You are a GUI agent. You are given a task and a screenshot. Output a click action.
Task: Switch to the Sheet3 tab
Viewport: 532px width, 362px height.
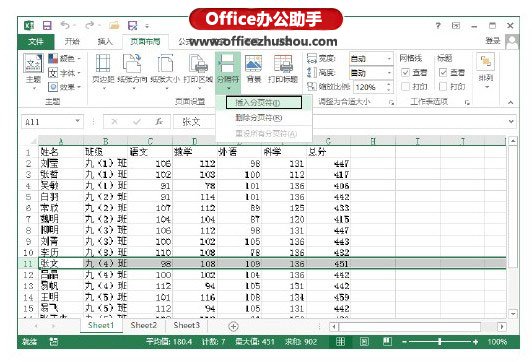186,325
